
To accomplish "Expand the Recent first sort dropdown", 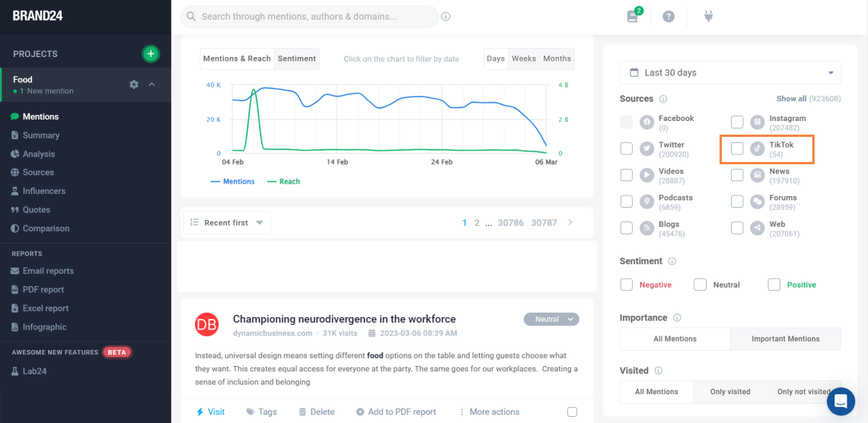I will click(227, 223).
